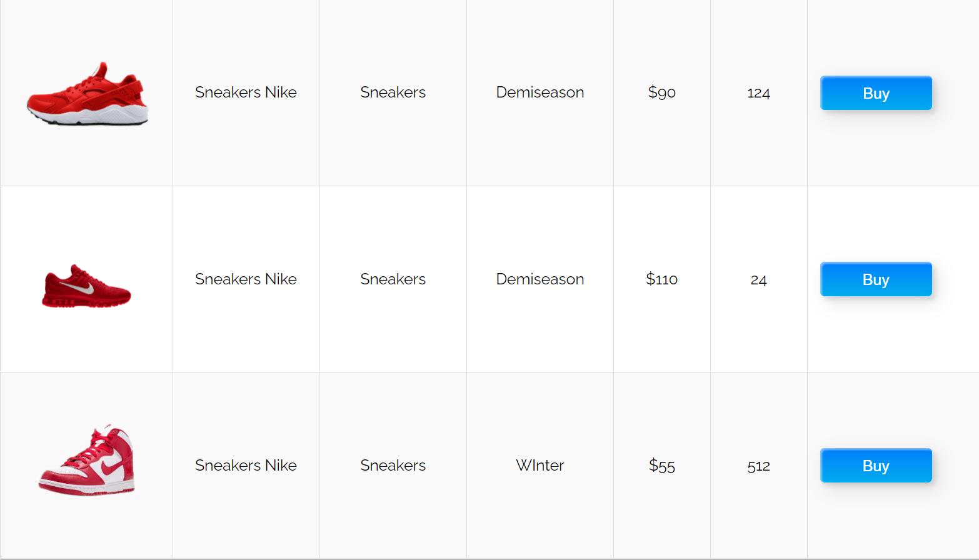Open the red Huarache sneaker image

pyautogui.click(x=88, y=94)
